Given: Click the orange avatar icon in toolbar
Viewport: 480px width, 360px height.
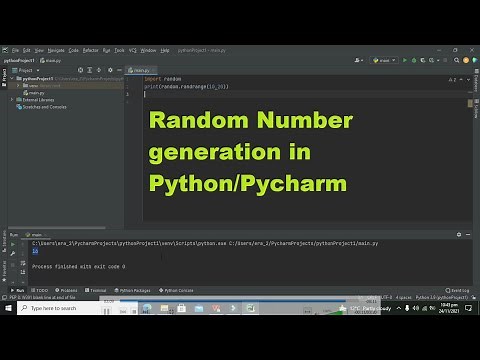Looking at the screenshot, I should point(466,60).
